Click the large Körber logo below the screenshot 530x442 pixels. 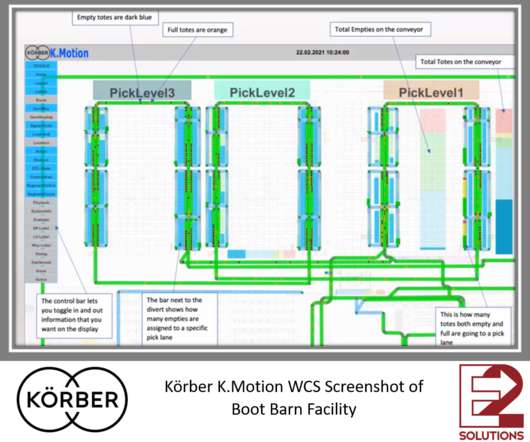tap(72, 399)
